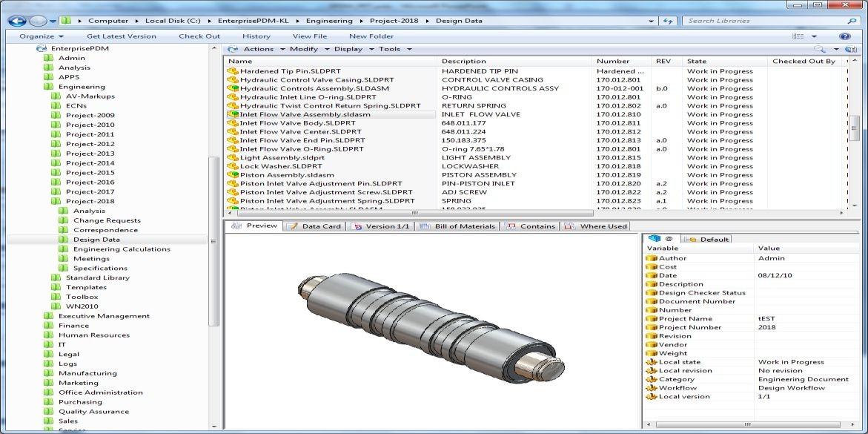
Task: Click the Lock Washer part icon
Action: [x=233, y=166]
